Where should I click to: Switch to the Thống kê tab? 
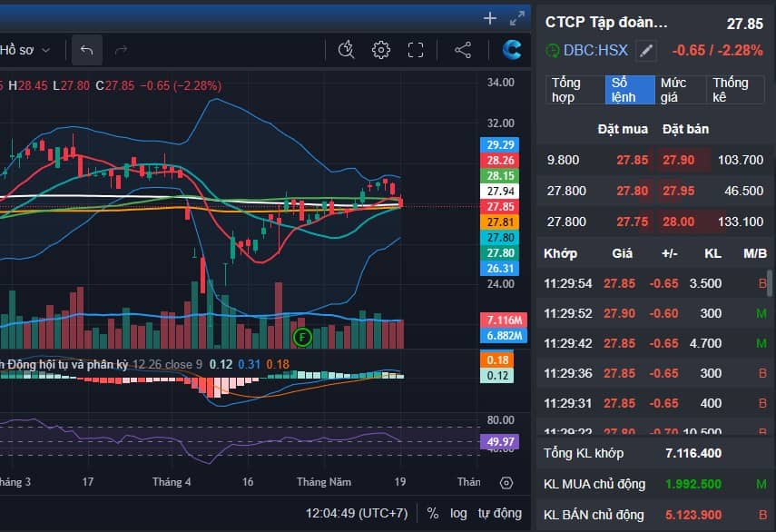click(x=735, y=90)
